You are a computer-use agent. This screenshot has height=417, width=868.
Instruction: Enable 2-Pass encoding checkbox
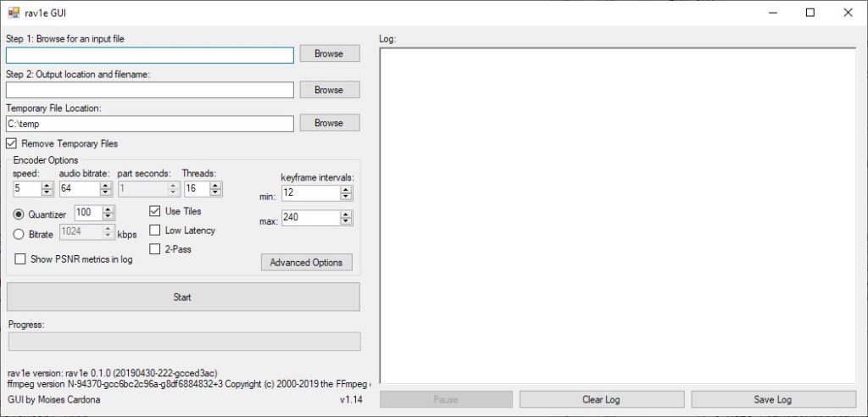(x=155, y=249)
